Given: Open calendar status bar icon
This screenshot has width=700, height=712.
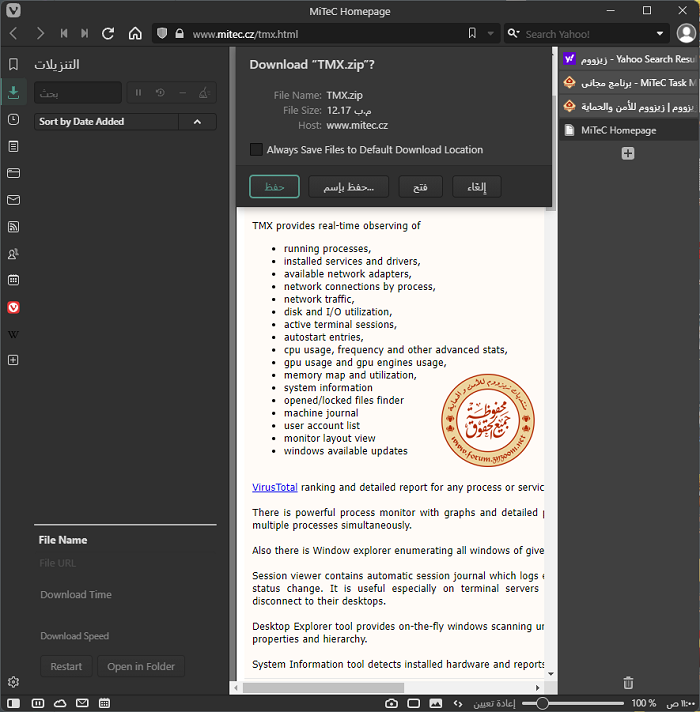Looking at the screenshot, I should click(104, 703).
